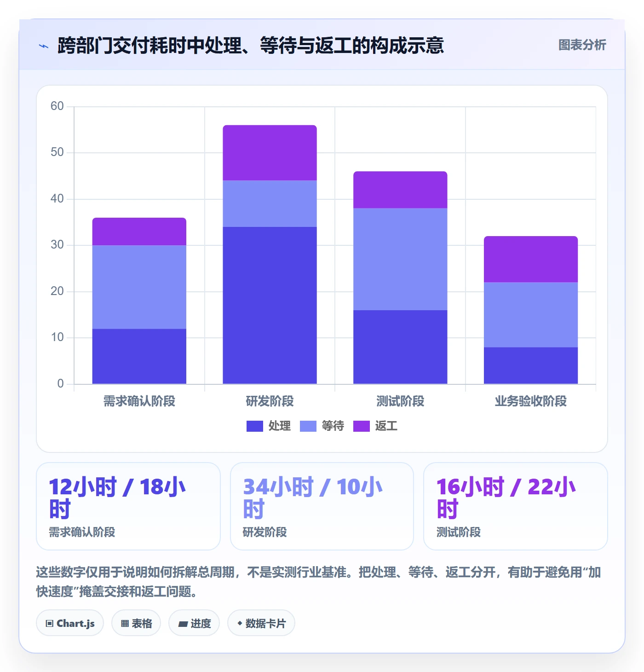The height and width of the screenshot is (672, 644).
Task: Click the 需求确认阶段 x-axis label
Action: [139, 401]
